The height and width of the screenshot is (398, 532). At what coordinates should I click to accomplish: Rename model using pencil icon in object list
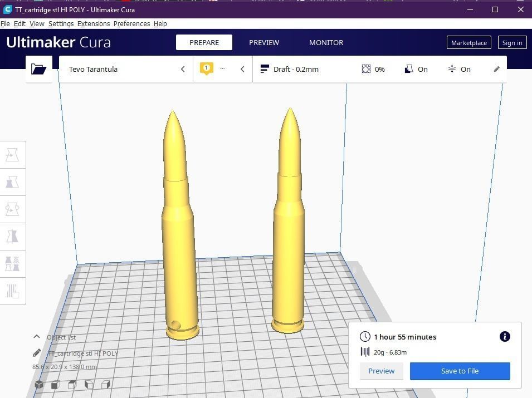37,353
